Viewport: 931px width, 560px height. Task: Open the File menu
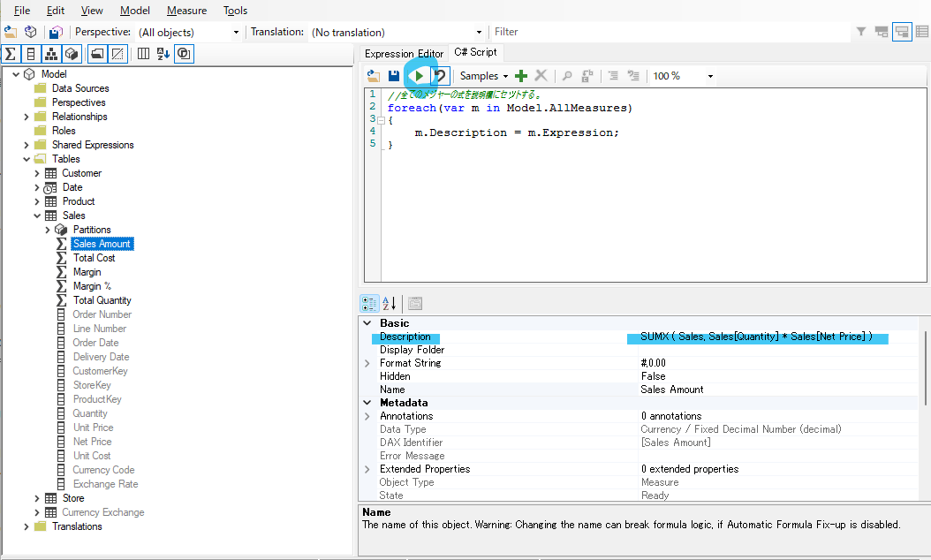click(x=22, y=11)
